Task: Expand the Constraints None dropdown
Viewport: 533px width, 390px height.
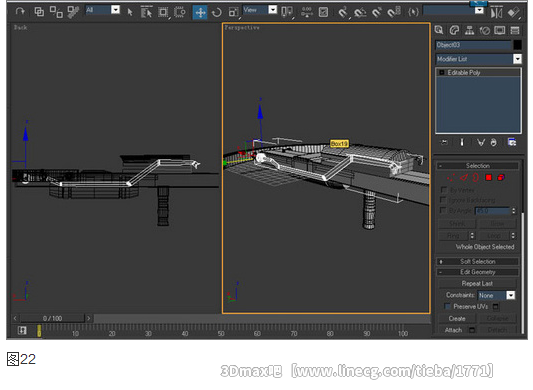Action: (x=496, y=295)
